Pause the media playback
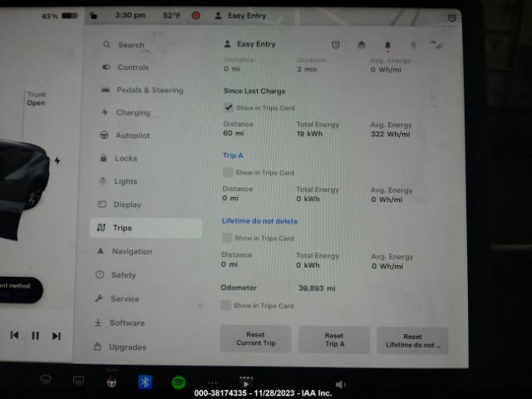 pyautogui.click(x=35, y=336)
